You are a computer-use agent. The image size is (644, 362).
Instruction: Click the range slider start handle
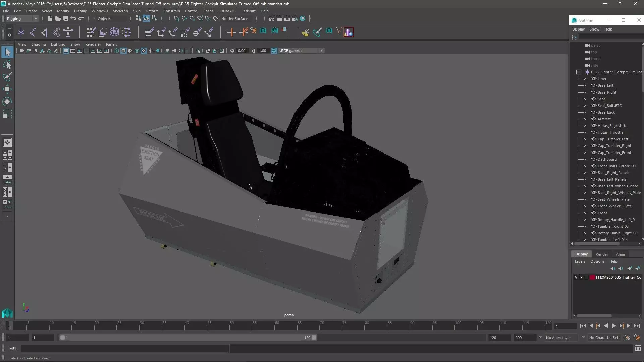(x=62, y=338)
